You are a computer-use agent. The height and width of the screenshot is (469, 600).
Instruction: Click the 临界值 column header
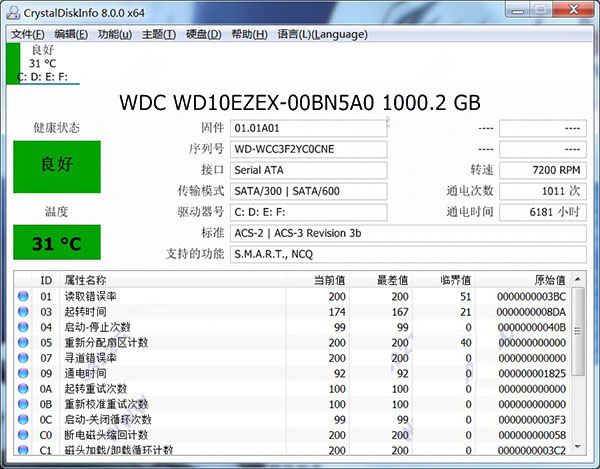(444, 280)
